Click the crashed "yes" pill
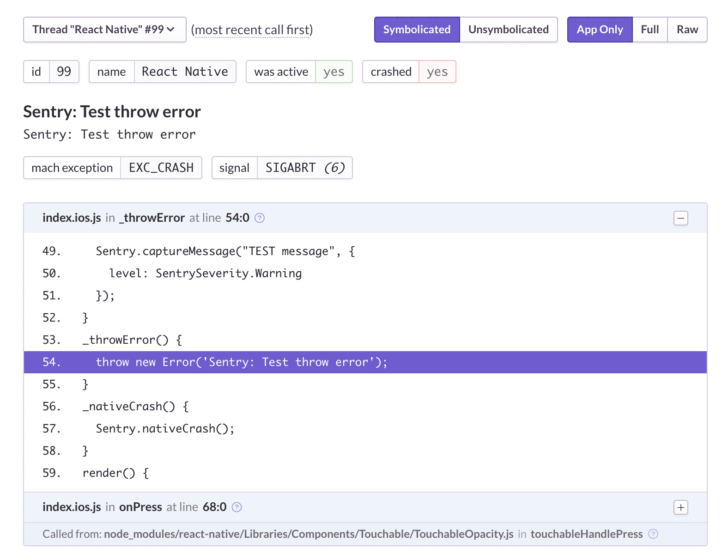This screenshot has width=728, height=560. tap(437, 72)
